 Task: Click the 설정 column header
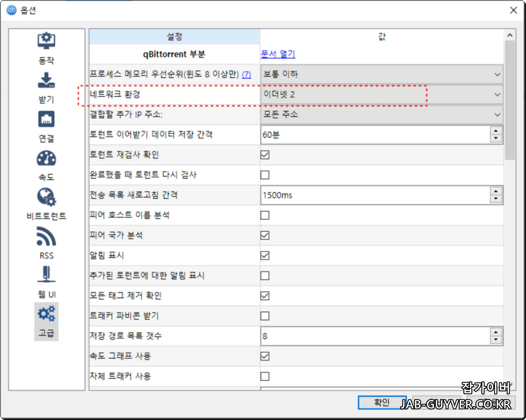(x=175, y=37)
